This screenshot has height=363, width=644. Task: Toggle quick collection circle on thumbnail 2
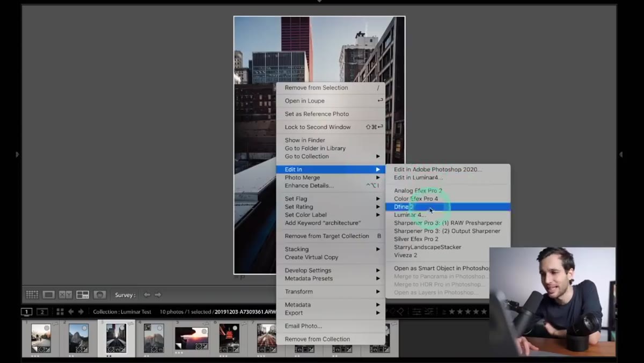(x=85, y=328)
